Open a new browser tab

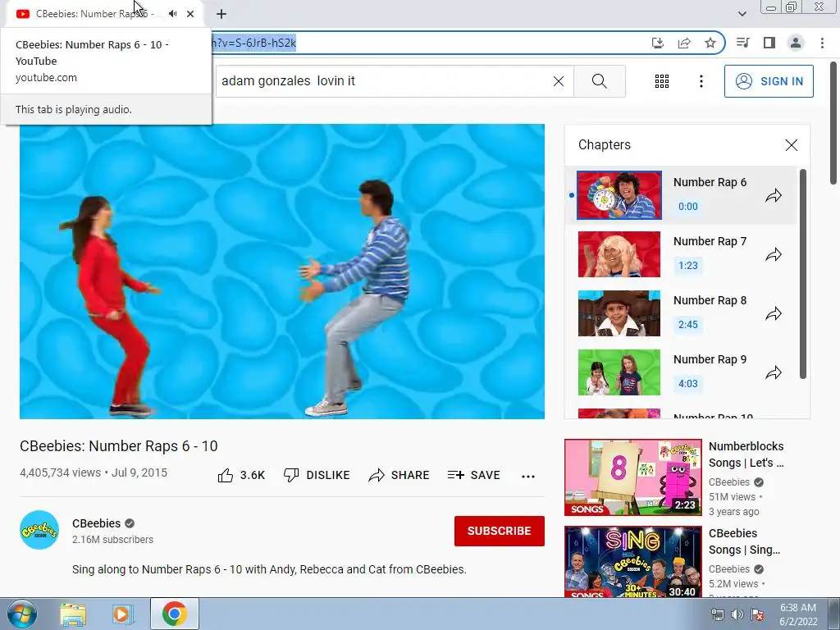click(221, 15)
